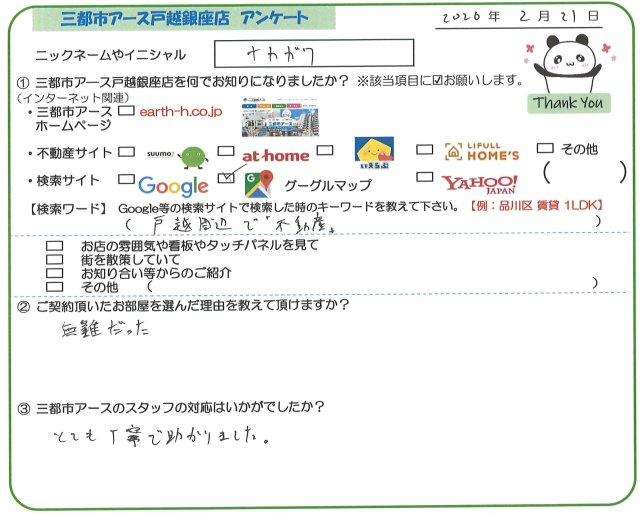
Task: Check the SUUMO checkbox
Action: (126, 152)
